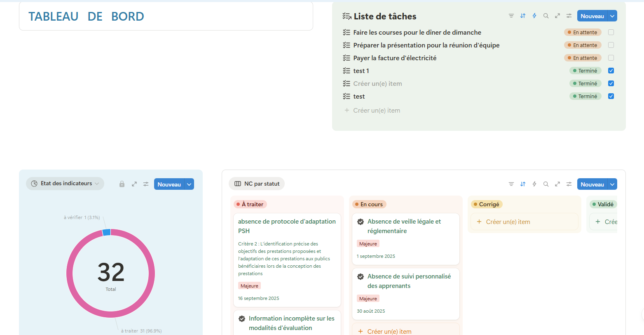
Task: Click Nouveau button in Etat des indicateurs
Action: coord(169,184)
